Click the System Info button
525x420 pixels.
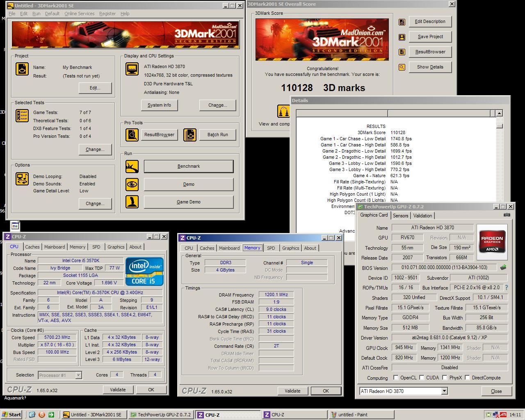point(159,105)
